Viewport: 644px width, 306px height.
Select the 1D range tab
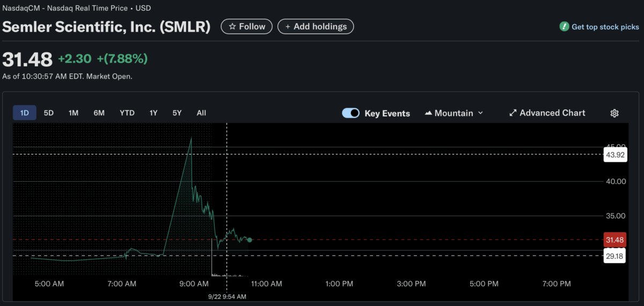click(25, 113)
